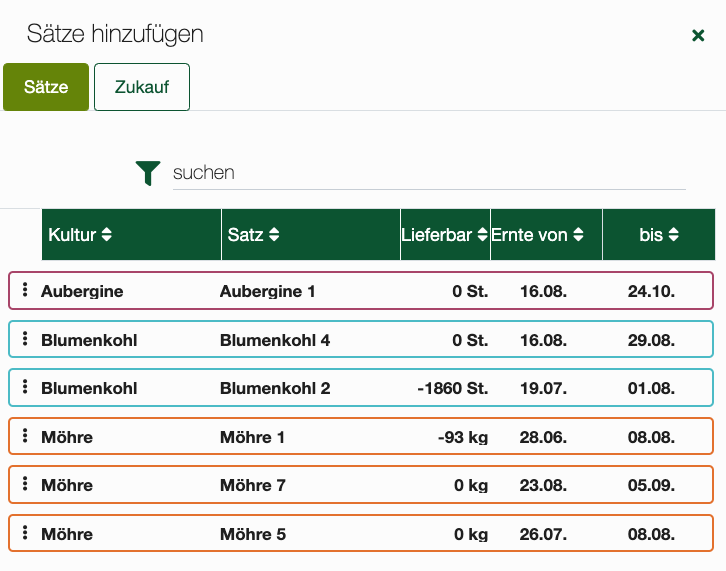Close the Sätze hinzufügen dialog
The width and height of the screenshot is (726, 571).
pyautogui.click(x=698, y=36)
